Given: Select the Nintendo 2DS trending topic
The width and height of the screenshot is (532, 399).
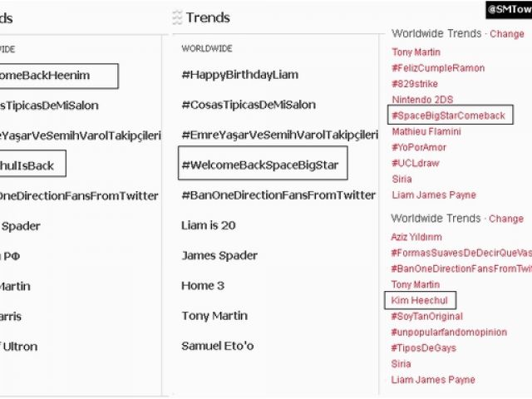Looking at the screenshot, I should (421, 100).
